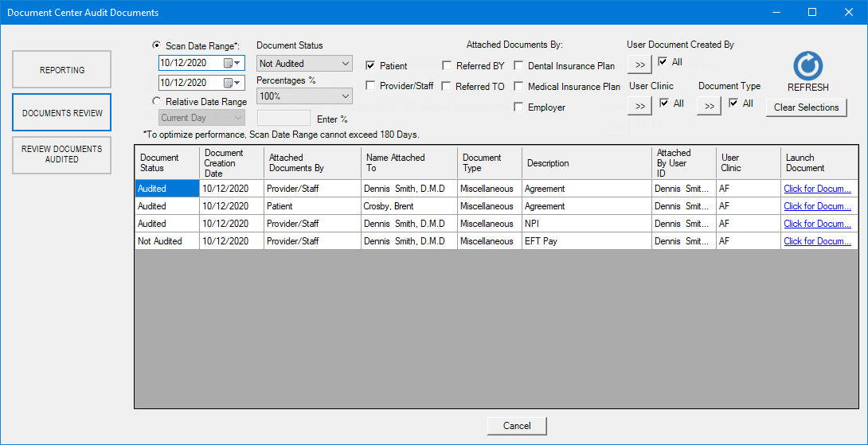868x445 pixels.
Task: Click >> button under User Clinic
Action: [639, 106]
